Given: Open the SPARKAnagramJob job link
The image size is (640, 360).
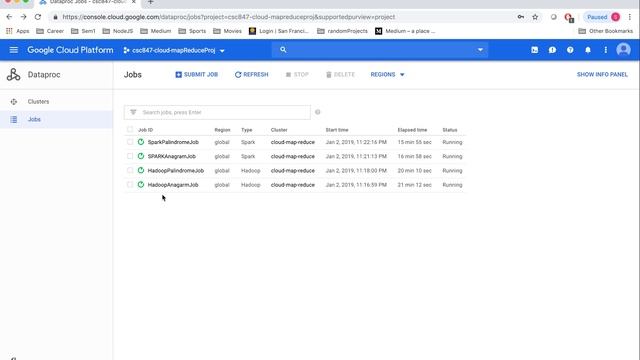Looking at the screenshot, I should click(171, 156).
